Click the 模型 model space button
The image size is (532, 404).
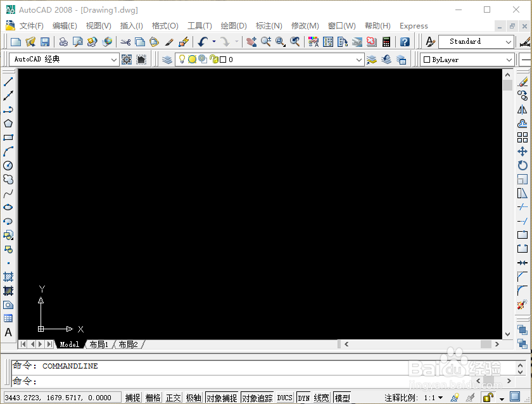coord(342,398)
